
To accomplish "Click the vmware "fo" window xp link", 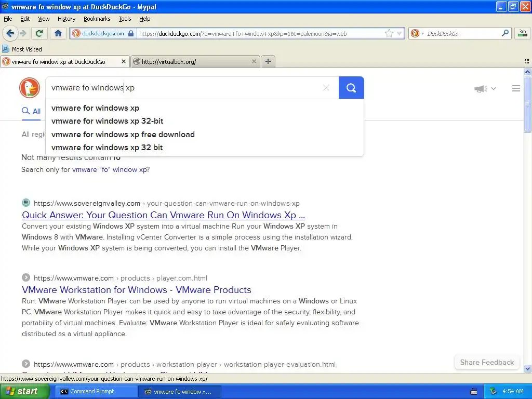I will [110, 170].
